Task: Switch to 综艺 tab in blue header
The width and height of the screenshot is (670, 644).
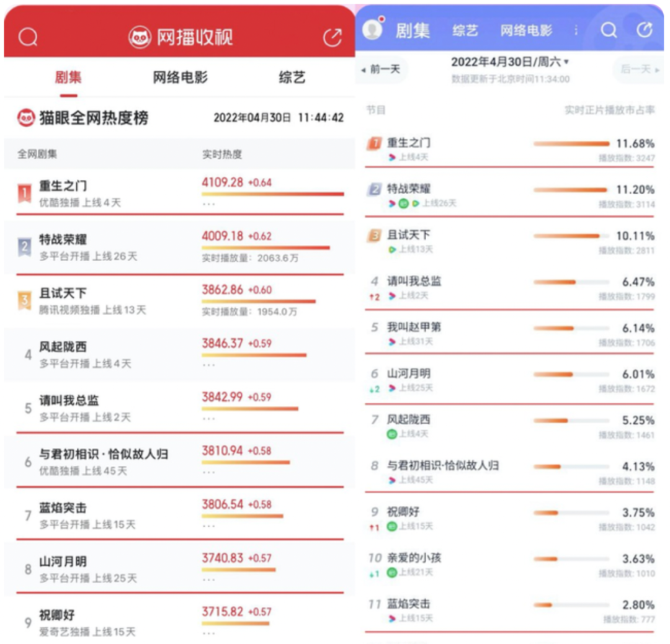Action: tap(465, 30)
